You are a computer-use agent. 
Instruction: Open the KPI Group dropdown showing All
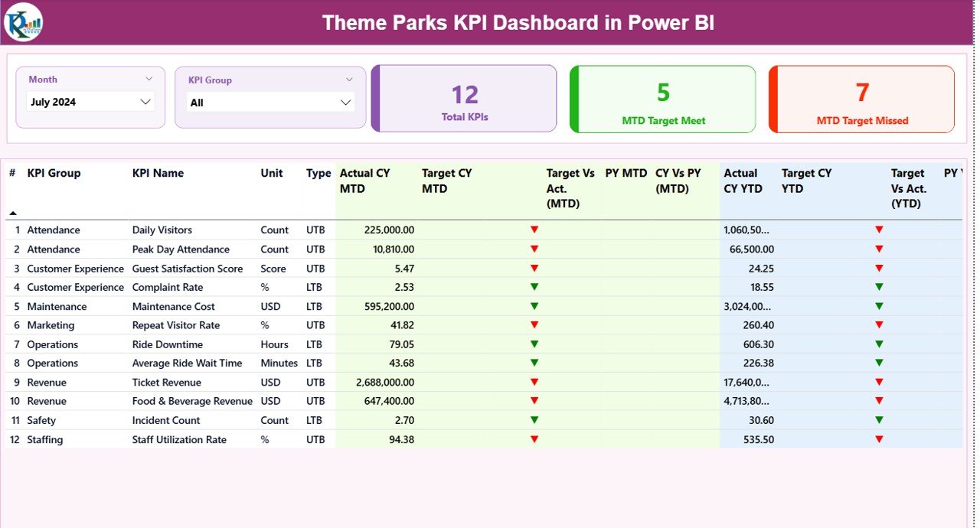click(x=269, y=100)
